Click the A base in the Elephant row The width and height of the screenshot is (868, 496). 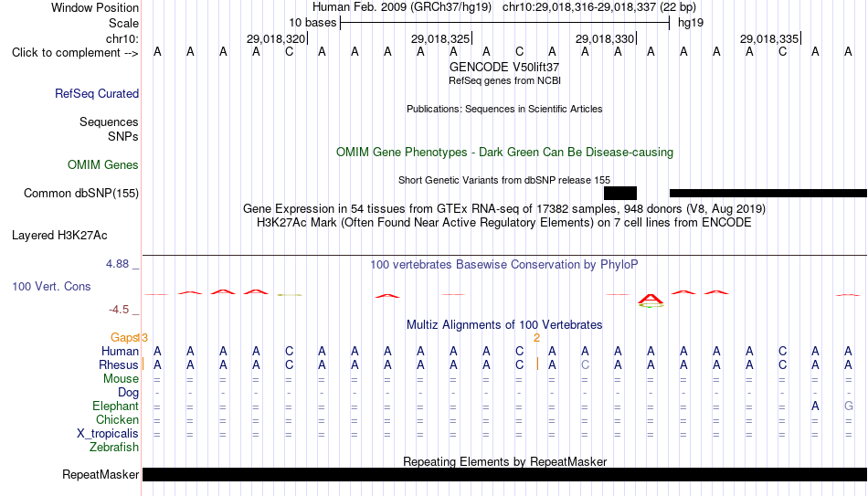[815, 406]
